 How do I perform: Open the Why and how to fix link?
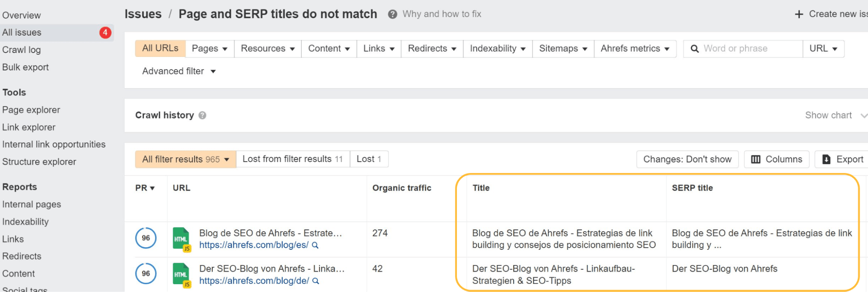click(x=441, y=13)
